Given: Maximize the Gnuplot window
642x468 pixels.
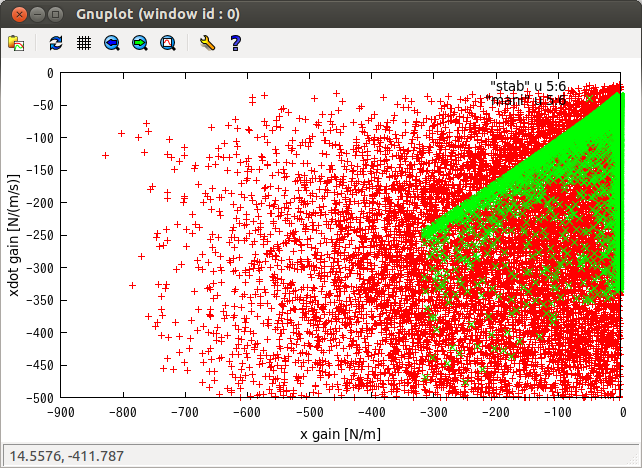Looking at the screenshot, I should click(54, 14).
